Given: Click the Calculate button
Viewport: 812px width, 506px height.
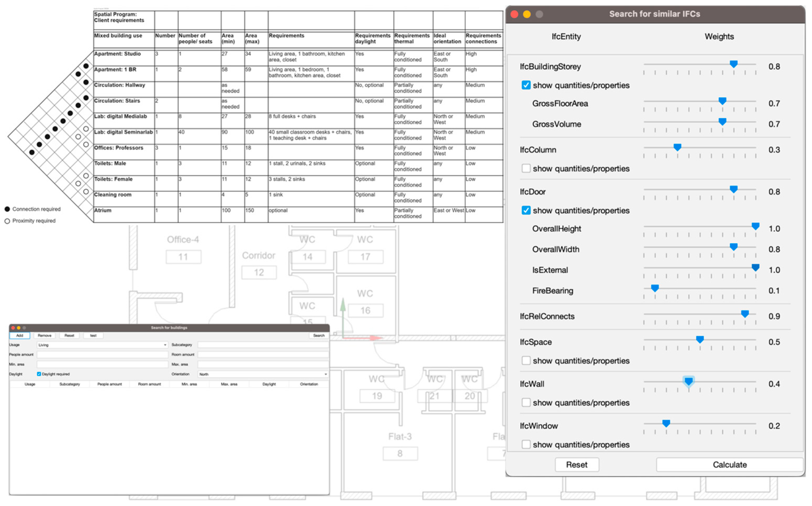Looking at the screenshot, I should click(x=729, y=465).
